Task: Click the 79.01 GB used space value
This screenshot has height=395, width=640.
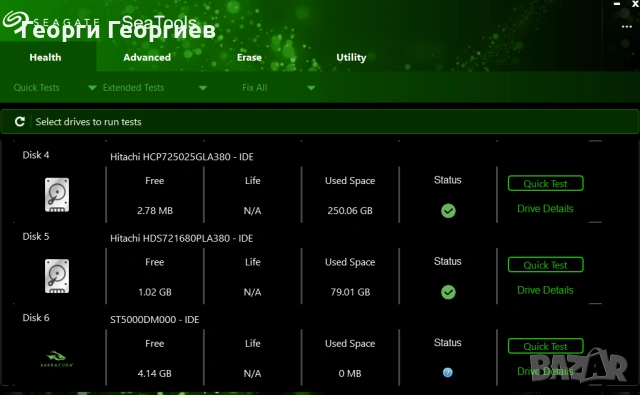Action: point(350,292)
